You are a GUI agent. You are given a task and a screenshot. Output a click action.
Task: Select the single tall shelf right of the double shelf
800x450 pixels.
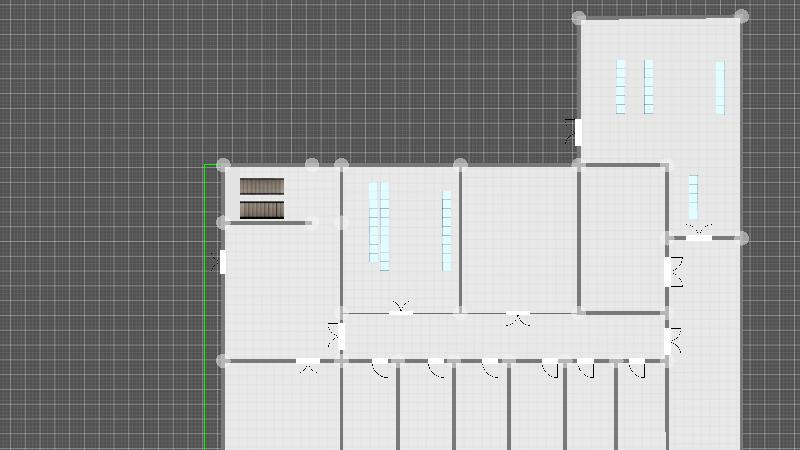[446, 230]
